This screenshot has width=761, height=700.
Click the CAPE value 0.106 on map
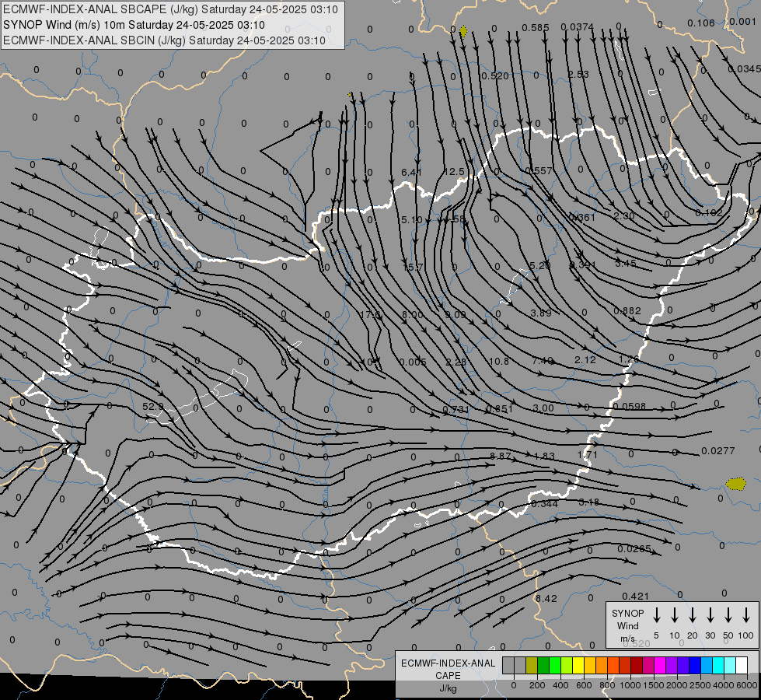click(701, 23)
